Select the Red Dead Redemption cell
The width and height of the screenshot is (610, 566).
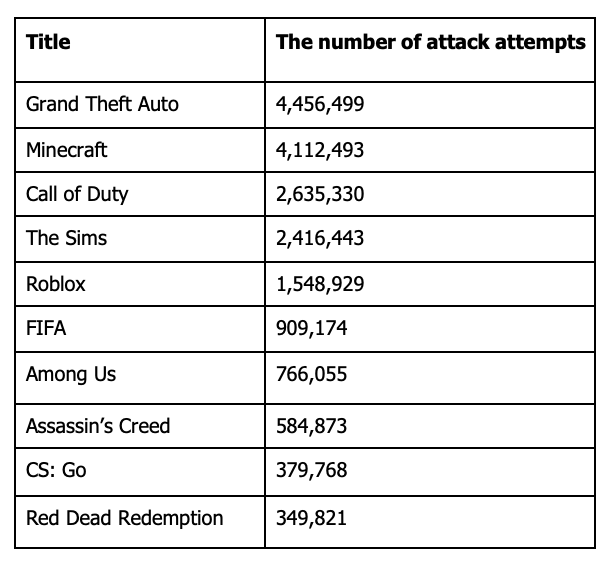click(x=124, y=518)
